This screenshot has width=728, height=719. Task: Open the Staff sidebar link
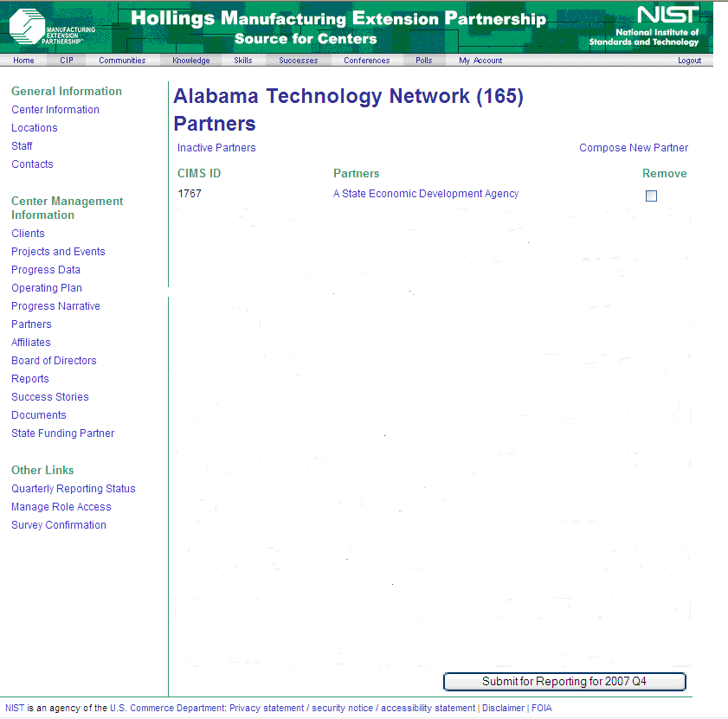[22, 145]
